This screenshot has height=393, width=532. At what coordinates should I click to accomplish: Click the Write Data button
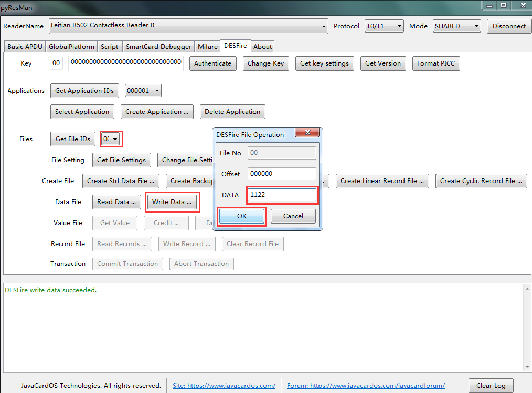[x=172, y=202]
